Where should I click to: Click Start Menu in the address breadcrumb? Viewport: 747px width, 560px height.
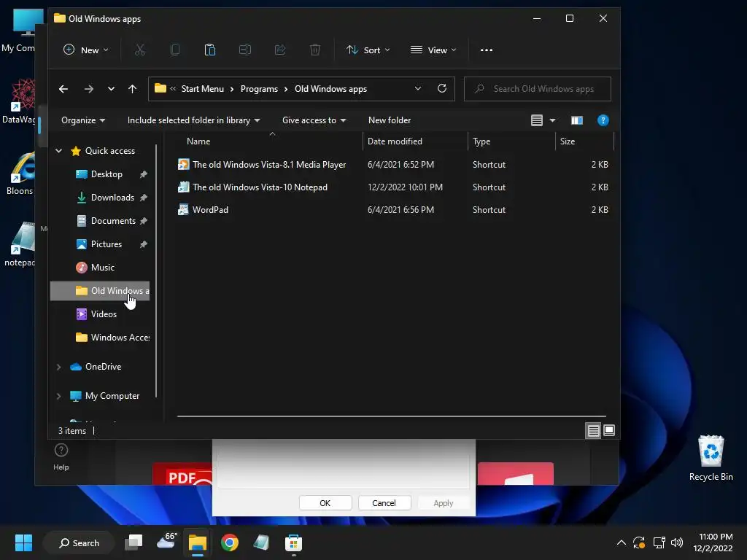click(203, 89)
